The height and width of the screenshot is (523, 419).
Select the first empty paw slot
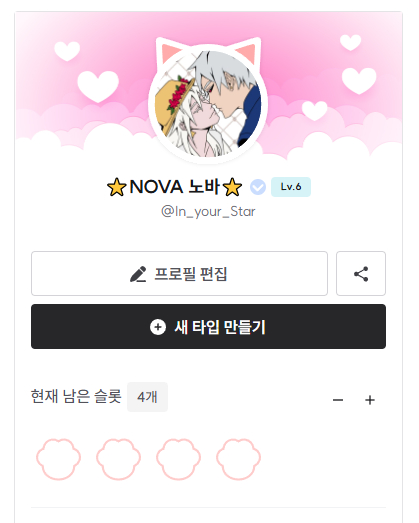58,459
